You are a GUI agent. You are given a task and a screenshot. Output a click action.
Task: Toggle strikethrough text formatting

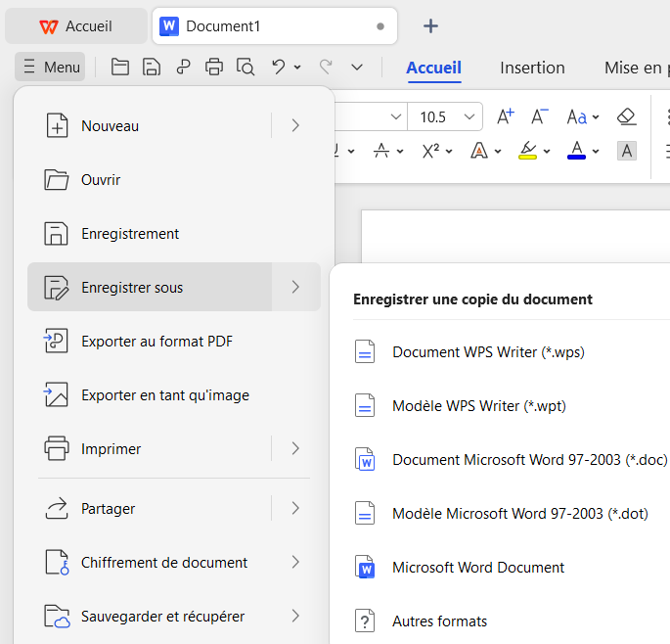click(x=381, y=151)
